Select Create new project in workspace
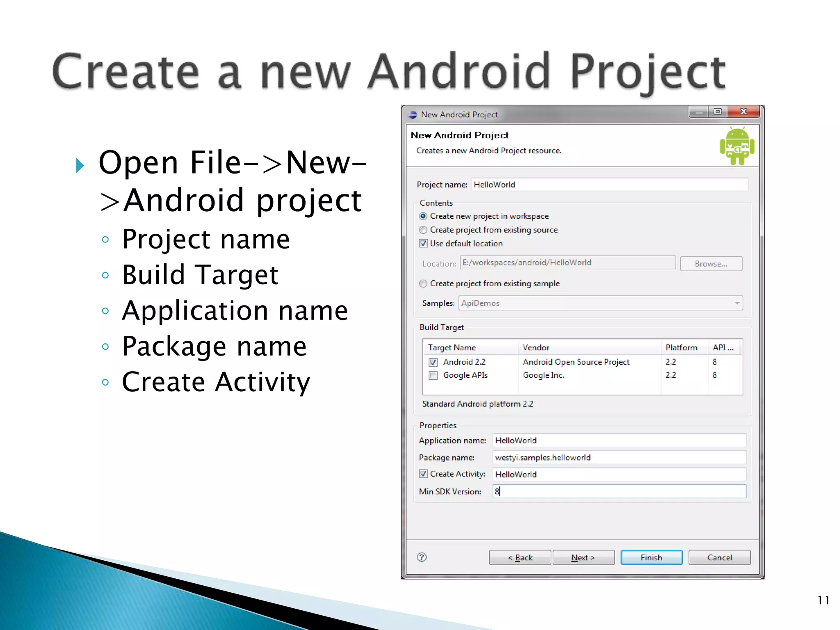 [x=423, y=216]
